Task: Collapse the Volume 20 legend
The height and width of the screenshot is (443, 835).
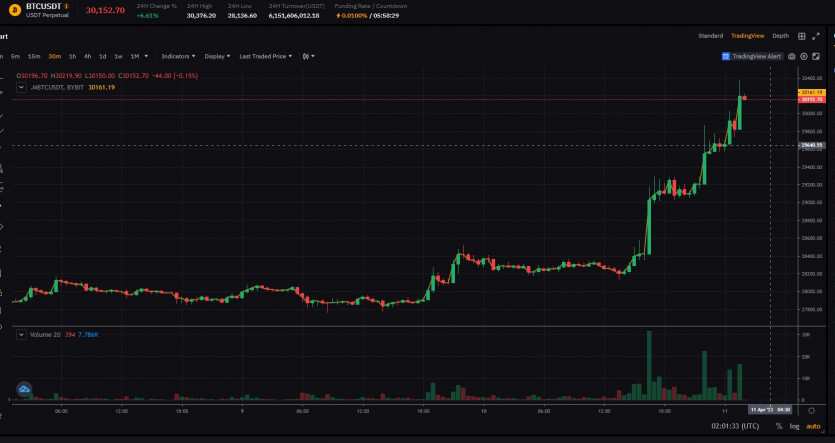Action: 21,335
